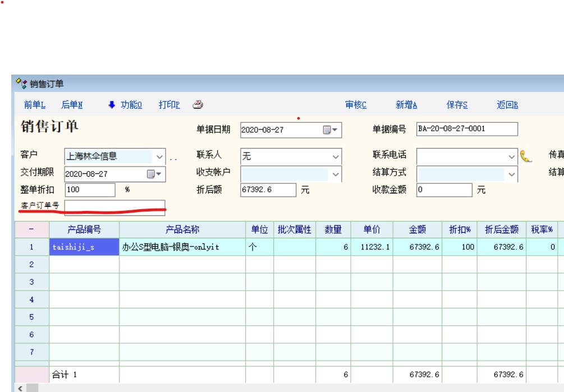This screenshot has height=392, width=564.
Task: Click the left scroll arrow at bottom
Action: [x=20, y=388]
